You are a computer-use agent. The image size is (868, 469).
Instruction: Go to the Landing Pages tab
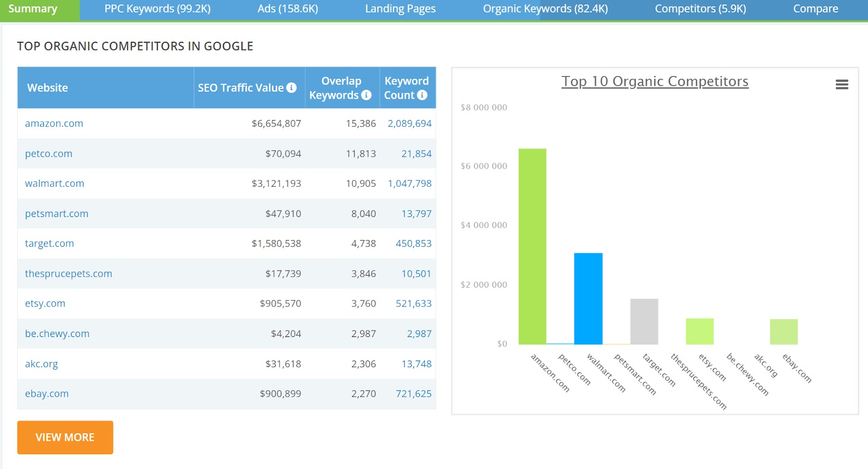400,9
